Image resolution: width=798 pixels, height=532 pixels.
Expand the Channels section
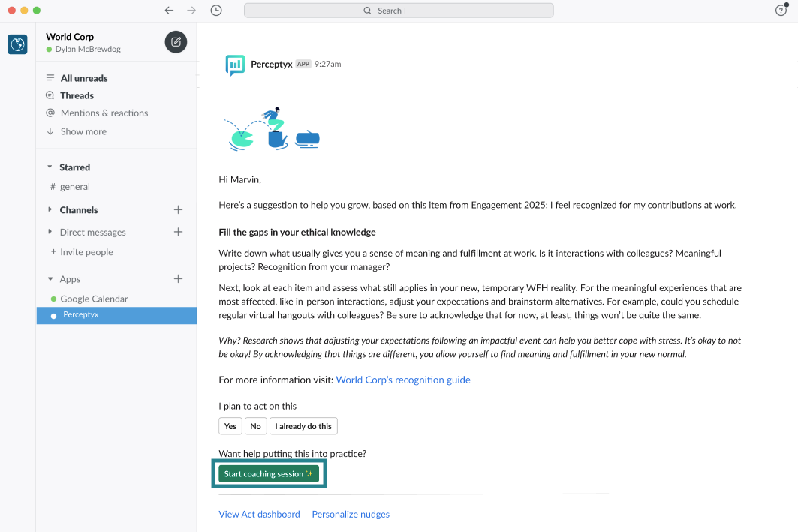[x=50, y=209]
